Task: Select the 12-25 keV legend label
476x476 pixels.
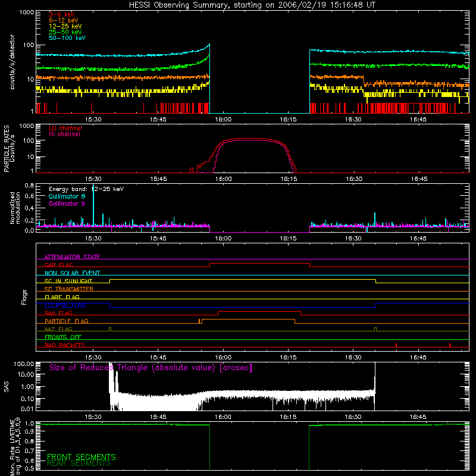Action: (x=65, y=26)
